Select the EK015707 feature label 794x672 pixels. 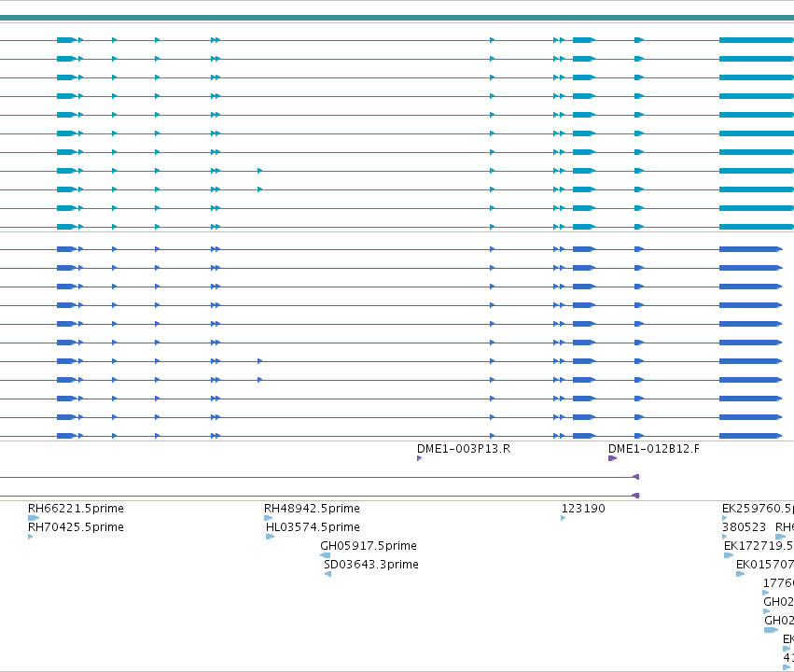pos(765,565)
